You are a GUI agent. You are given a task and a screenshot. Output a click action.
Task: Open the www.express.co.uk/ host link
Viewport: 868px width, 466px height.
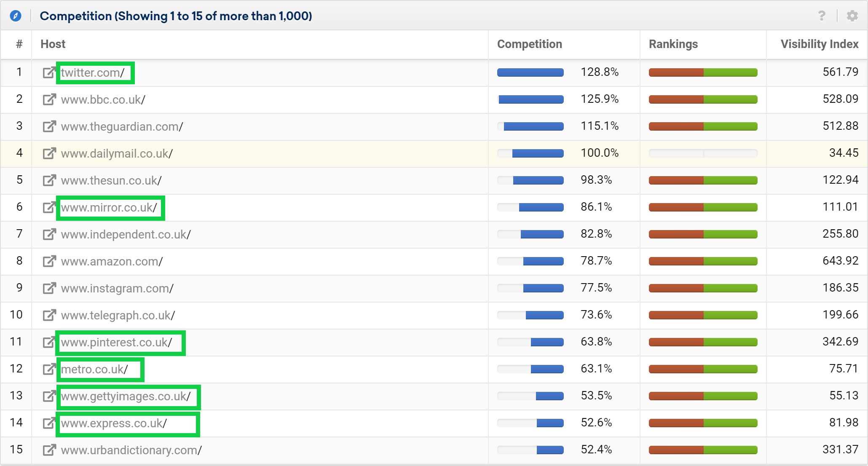pos(114,423)
